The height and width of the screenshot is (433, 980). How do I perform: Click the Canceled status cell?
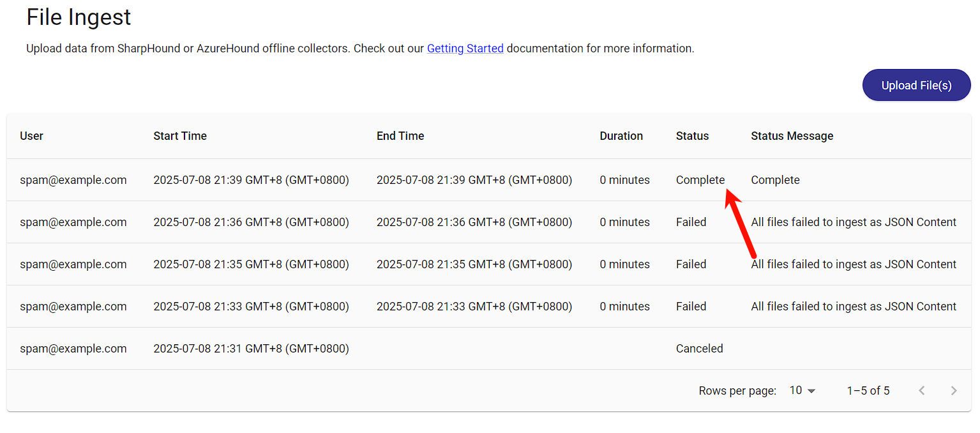click(699, 349)
